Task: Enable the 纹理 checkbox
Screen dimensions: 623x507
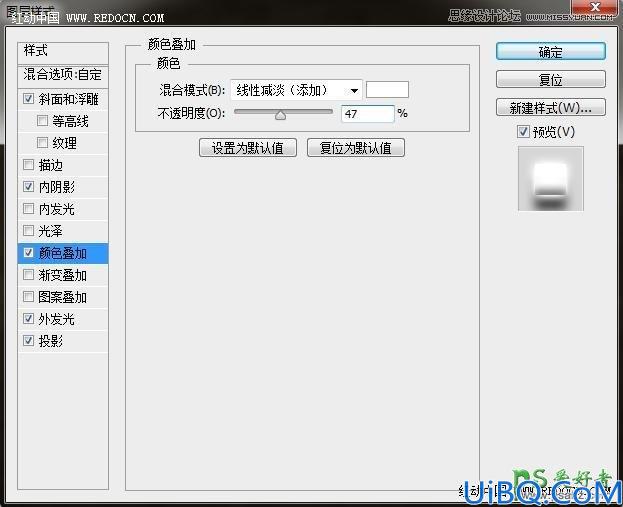Action: [x=42, y=142]
